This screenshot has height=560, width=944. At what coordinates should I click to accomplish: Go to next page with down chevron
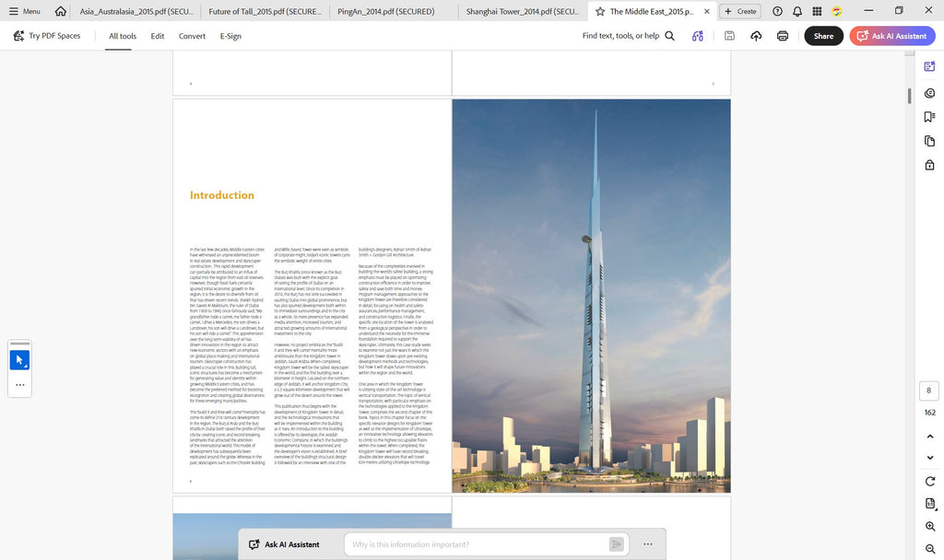point(929,458)
